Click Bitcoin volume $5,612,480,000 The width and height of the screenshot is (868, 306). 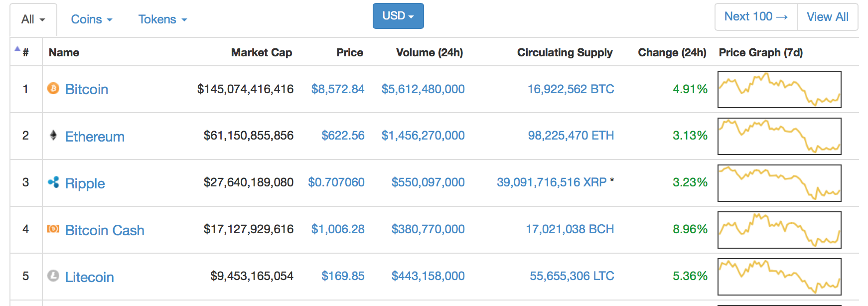tap(423, 89)
